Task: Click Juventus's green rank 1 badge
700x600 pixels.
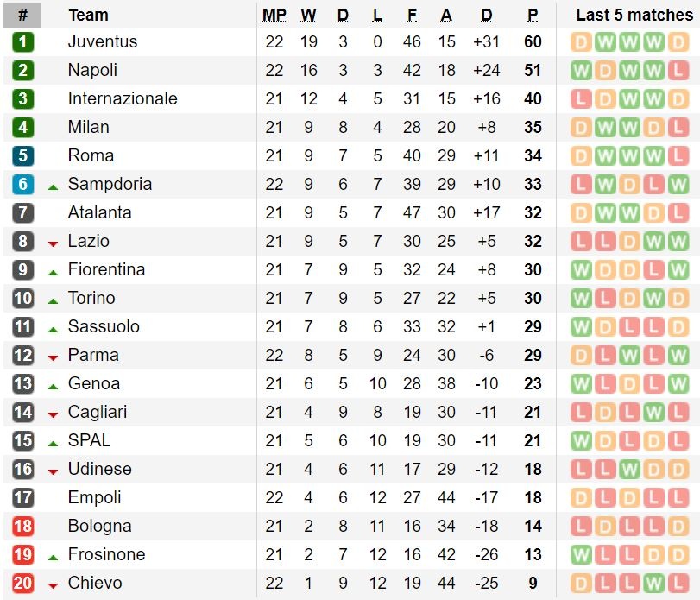Action: [23, 42]
